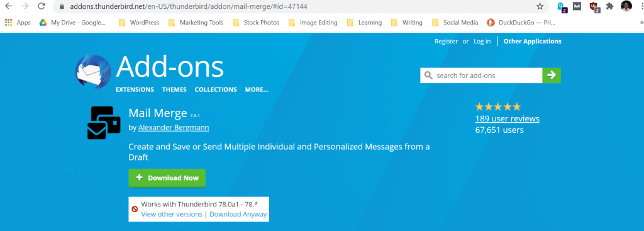Open the Image Editing bookmarks folder
This screenshot has width=644, height=231.
(x=313, y=23)
